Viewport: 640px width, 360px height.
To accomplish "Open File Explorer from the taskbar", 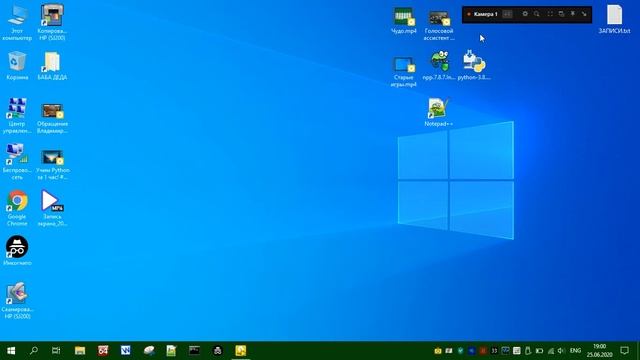I will pos(80,351).
